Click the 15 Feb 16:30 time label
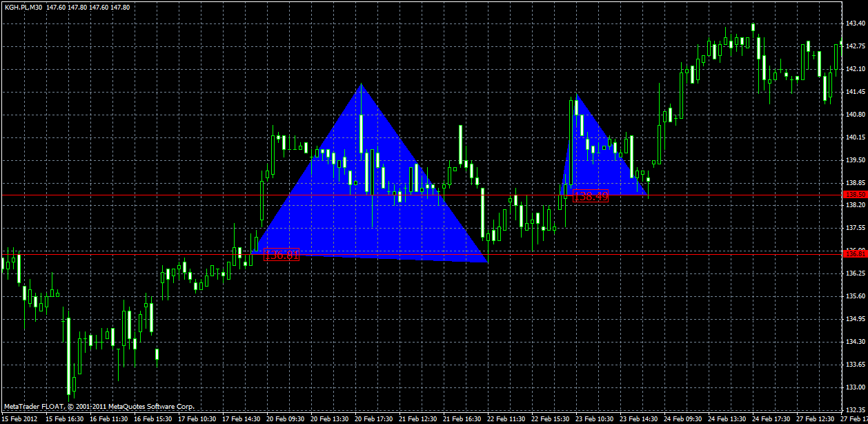This screenshot has height=424, width=868. tap(65, 419)
